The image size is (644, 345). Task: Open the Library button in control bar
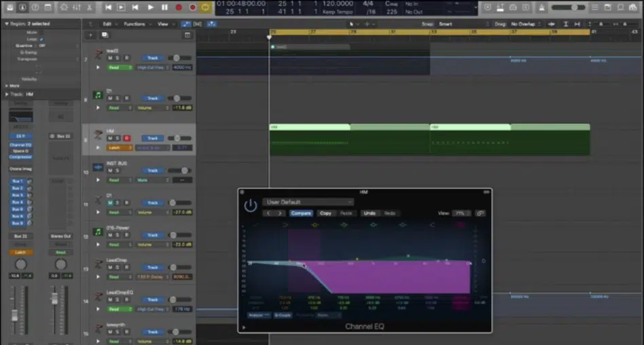pyautogui.click(x=10, y=7)
